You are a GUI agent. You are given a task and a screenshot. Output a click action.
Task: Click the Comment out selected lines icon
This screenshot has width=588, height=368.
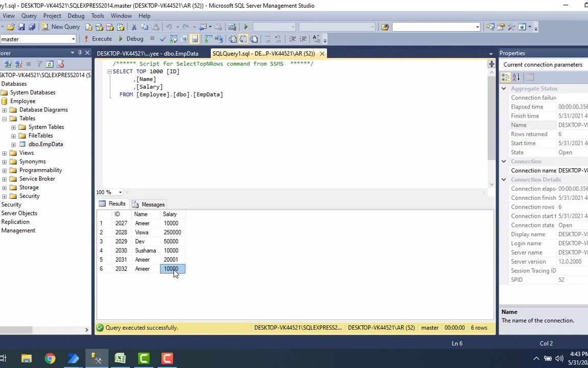tap(268, 39)
